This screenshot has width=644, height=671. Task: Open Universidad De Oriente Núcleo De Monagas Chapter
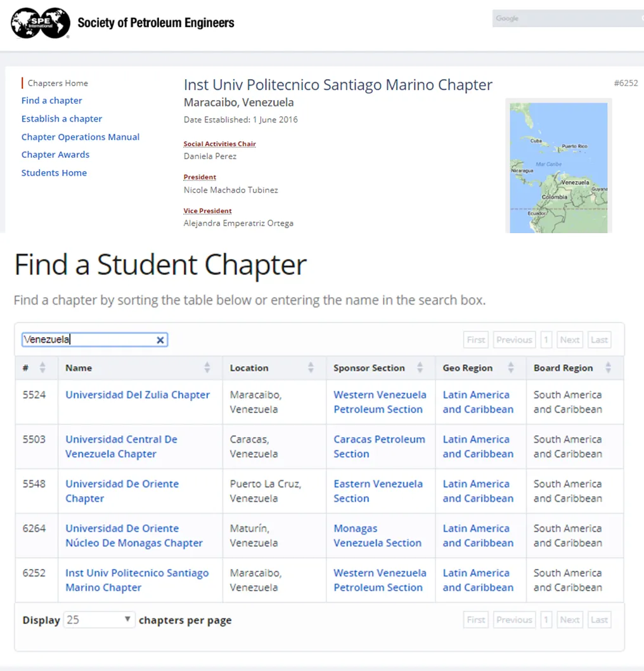tap(134, 535)
